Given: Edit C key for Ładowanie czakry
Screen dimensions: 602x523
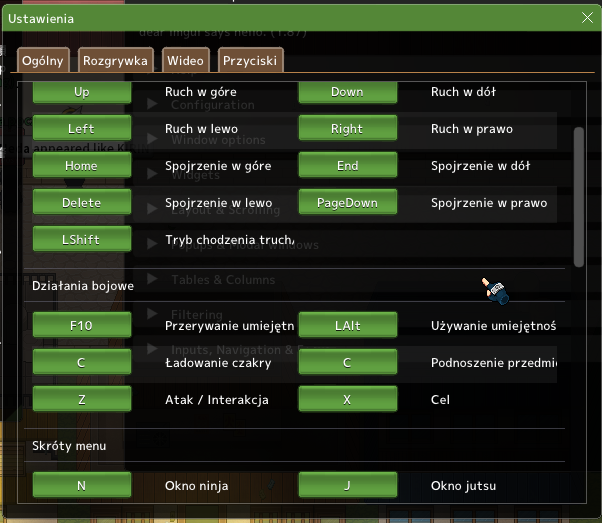Looking at the screenshot, I should point(82,363).
